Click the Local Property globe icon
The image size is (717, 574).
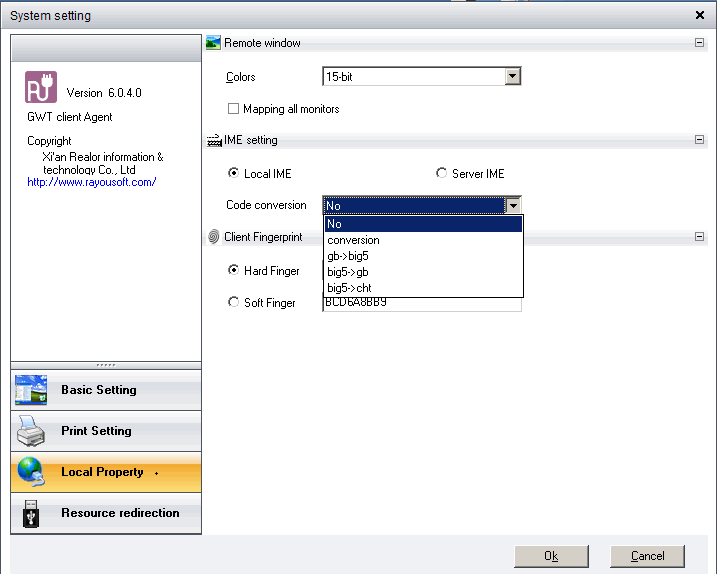point(31,472)
